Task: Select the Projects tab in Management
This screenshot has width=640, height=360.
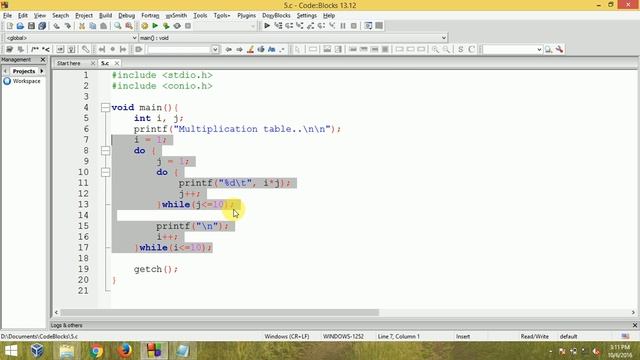Action: point(24,71)
